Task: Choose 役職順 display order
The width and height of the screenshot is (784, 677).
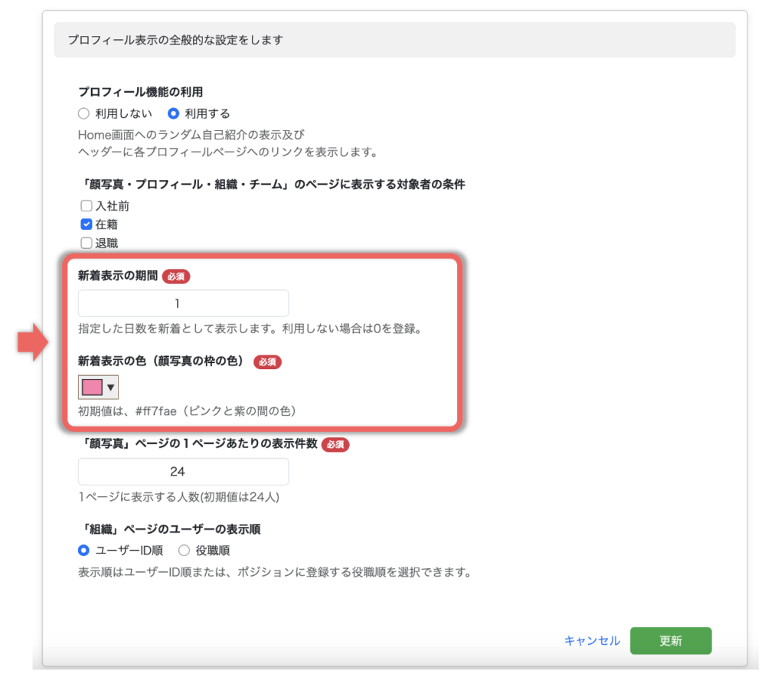Action: (184, 550)
